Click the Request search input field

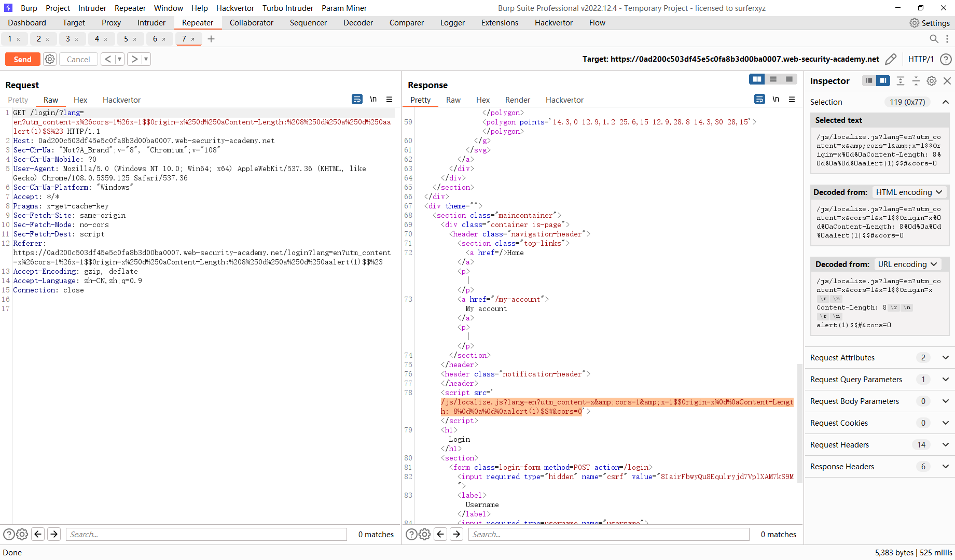[x=206, y=535]
